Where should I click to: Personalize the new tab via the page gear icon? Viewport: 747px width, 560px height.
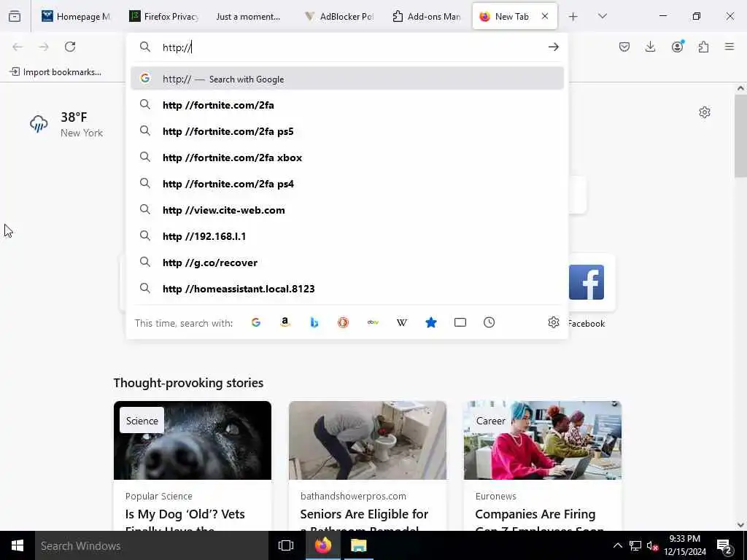pyautogui.click(x=705, y=112)
